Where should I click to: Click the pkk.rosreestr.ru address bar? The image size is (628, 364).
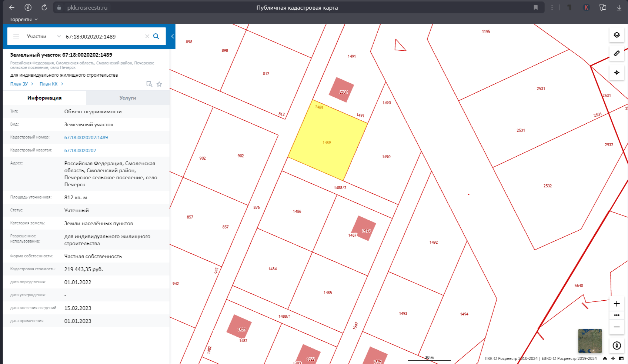[87, 7]
